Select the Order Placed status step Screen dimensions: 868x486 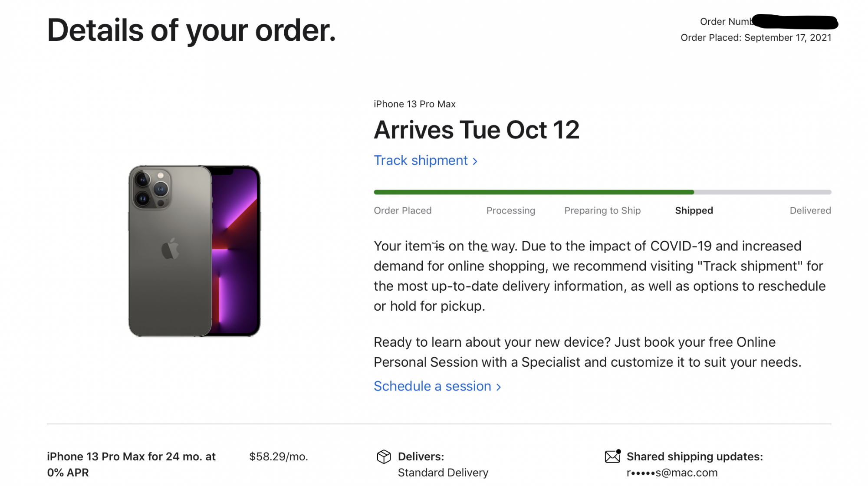(402, 210)
